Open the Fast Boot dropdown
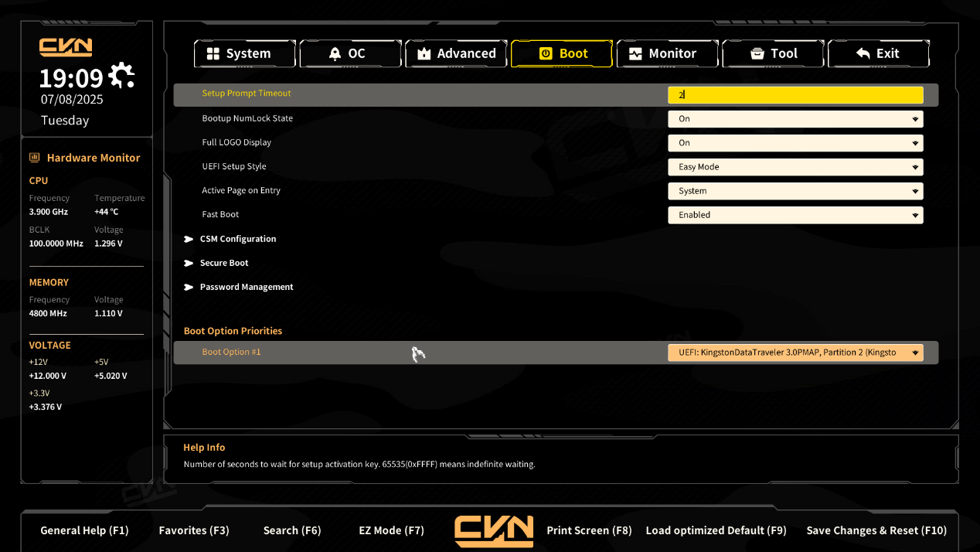 click(795, 215)
